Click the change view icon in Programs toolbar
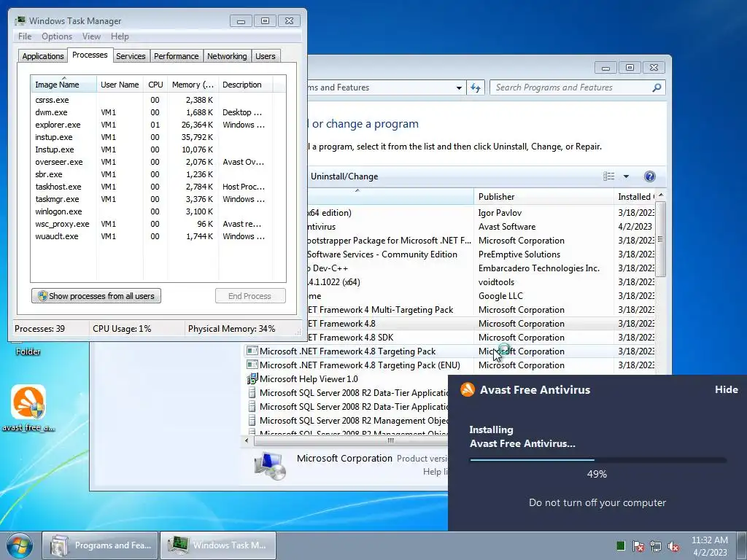This screenshot has width=747, height=560. point(609,176)
